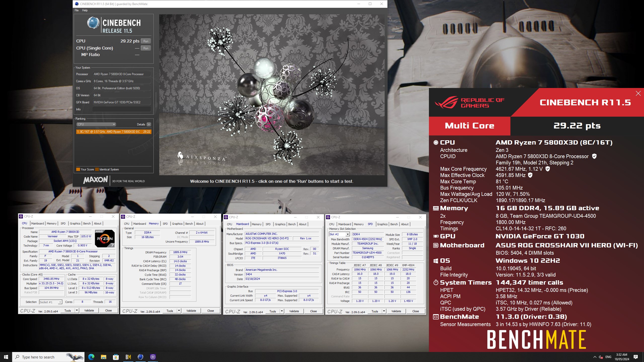This screenshot has height=362, width=644.
Task: Open BenchMate (BM) from the taskbar
Action: tap(128, 357)
